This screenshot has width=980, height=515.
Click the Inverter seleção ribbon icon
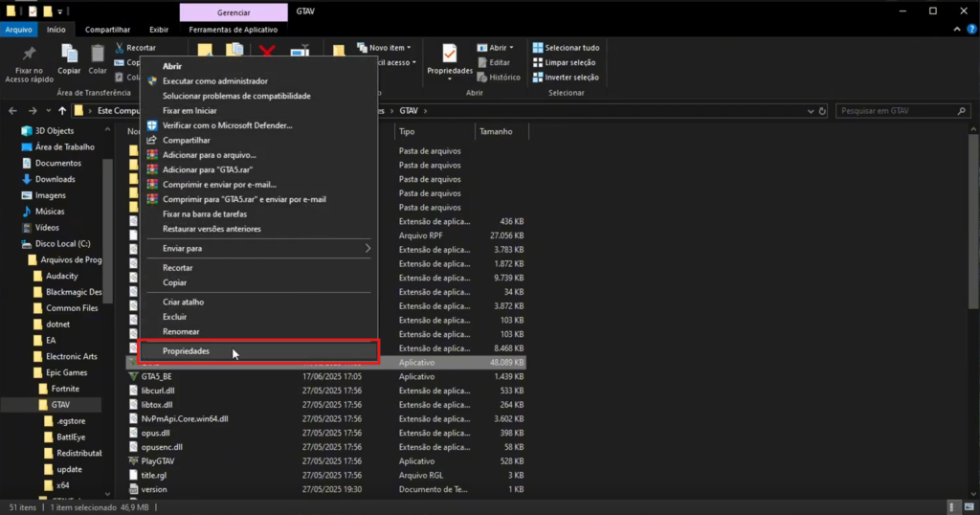click(538, 78)
